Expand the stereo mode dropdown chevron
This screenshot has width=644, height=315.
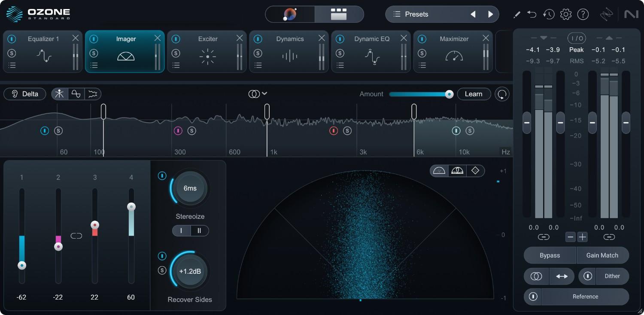pyautogui.click(x=264, y=94)
